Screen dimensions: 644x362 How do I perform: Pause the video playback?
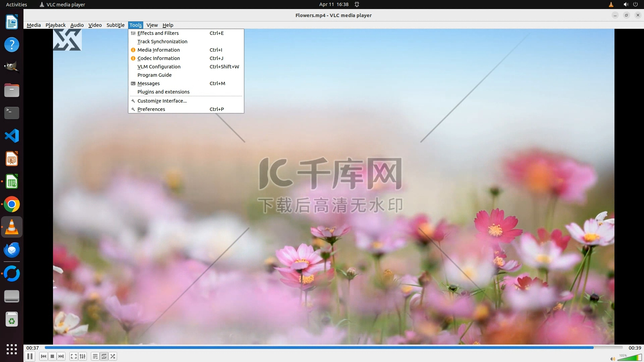point(30,356)
